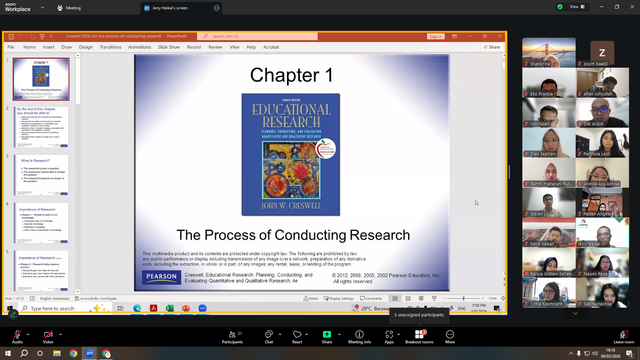
Task: Expand the arrow next to Share
Action: click(x=339, y=334)
